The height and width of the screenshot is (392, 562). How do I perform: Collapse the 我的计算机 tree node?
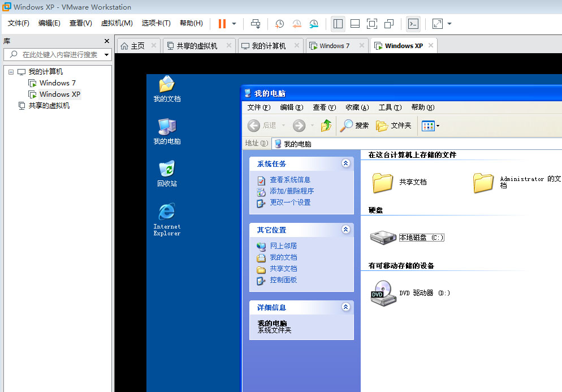[x=11, y=72]
